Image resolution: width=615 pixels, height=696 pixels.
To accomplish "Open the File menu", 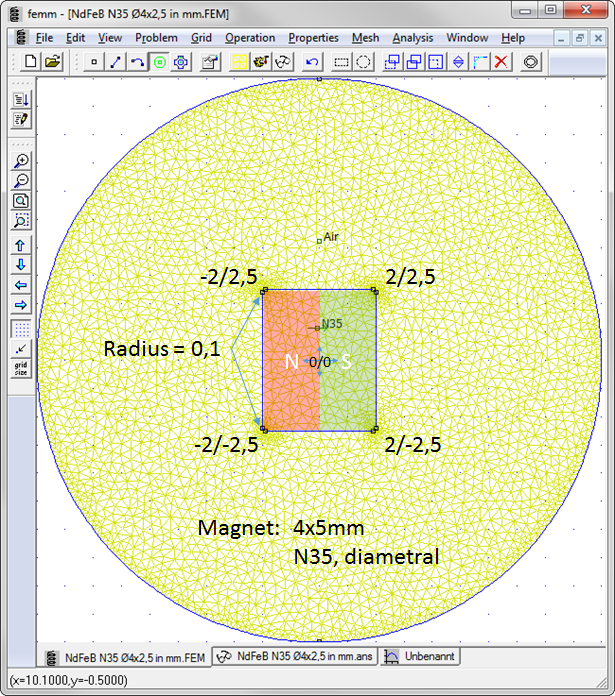I will tap(44, 38).
